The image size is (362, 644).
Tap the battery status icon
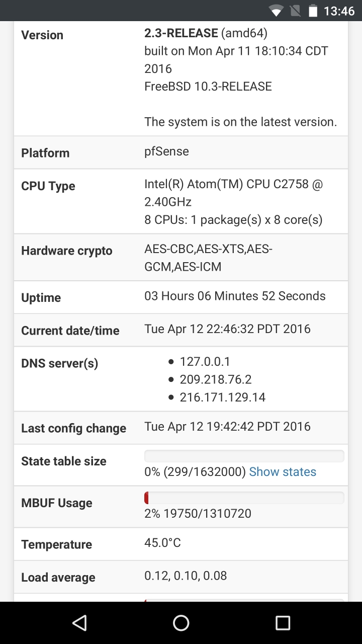[x=314, y=11]
